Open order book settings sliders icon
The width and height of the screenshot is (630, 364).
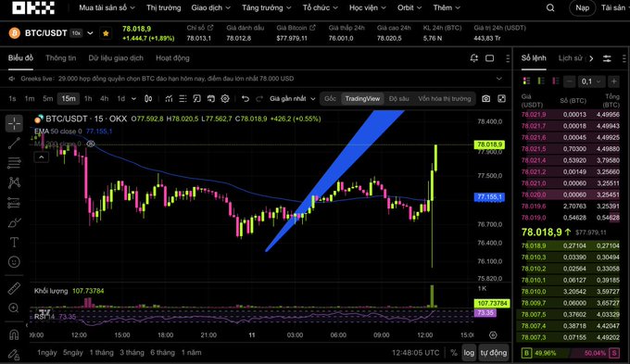coord(607,58)
